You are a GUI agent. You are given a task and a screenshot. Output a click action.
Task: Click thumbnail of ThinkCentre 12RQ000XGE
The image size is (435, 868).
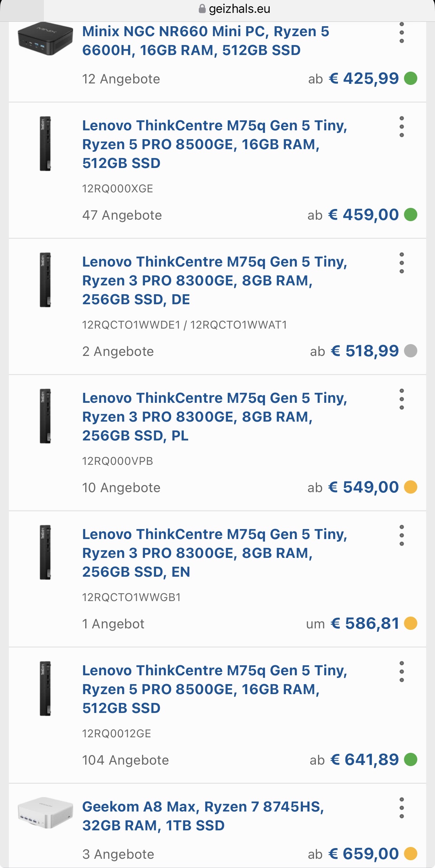(45, 144)
